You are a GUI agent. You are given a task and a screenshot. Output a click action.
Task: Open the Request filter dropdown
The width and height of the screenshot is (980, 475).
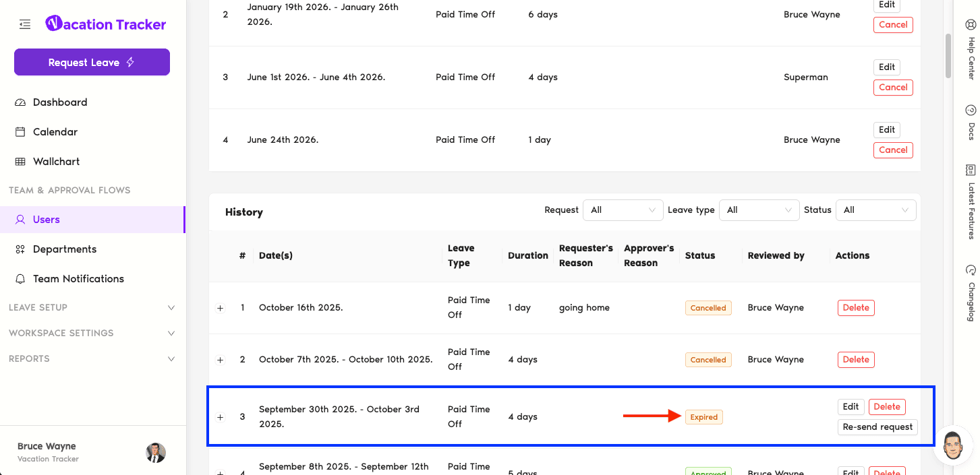click(x=623, y=210)
